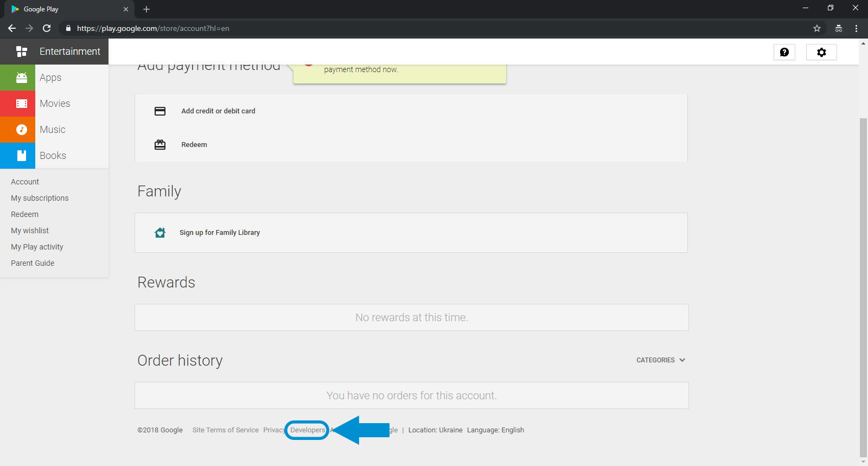868x466 pixels.
Task: Click the Order history heading
Action: click(180, 360)
